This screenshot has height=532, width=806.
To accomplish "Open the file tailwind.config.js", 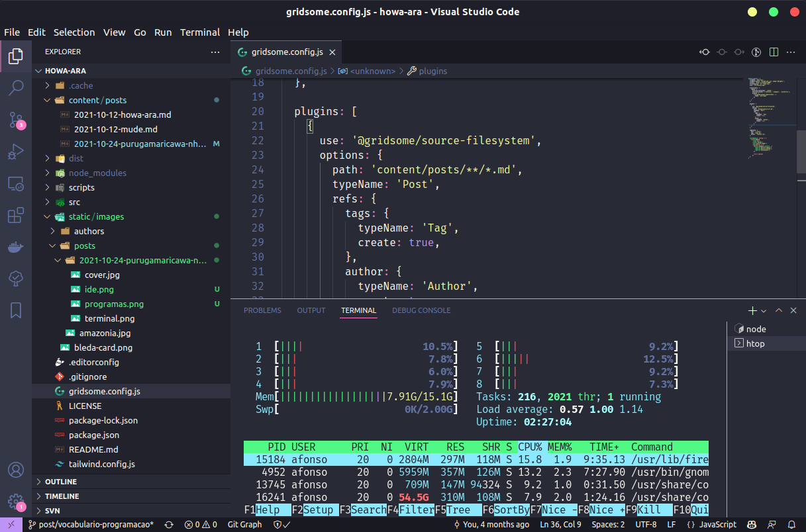I will click(x=102, y=464).
